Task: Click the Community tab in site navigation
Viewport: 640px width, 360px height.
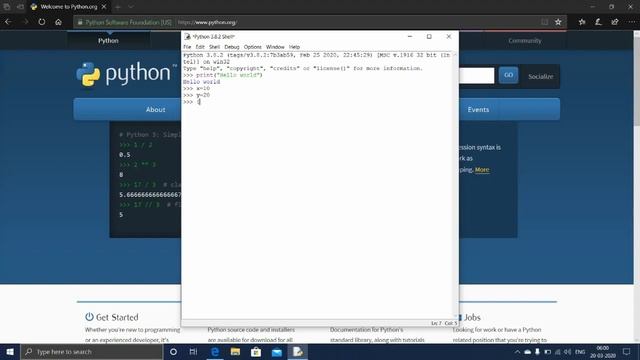Action: point(524,40)
